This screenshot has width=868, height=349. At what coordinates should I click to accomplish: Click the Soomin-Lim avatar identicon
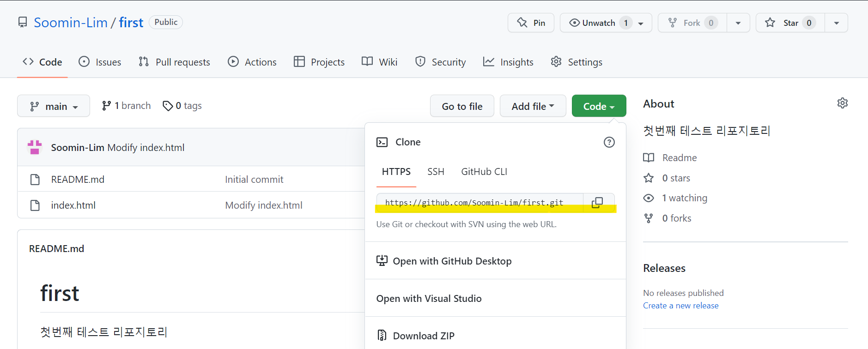(35, 147)
